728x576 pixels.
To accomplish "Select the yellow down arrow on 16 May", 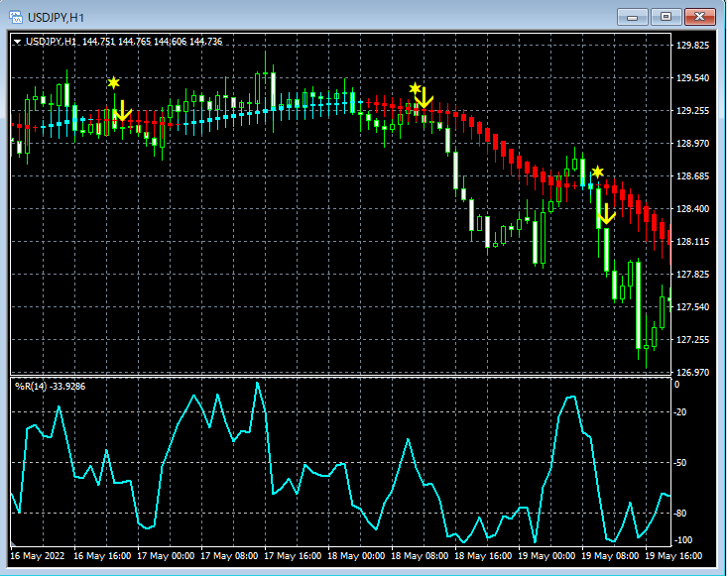I will (123, 110).
